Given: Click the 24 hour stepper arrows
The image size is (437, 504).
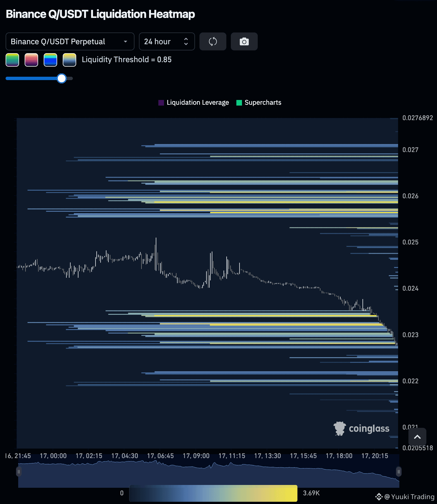Looking at the screenshot, I should (186, 41).
